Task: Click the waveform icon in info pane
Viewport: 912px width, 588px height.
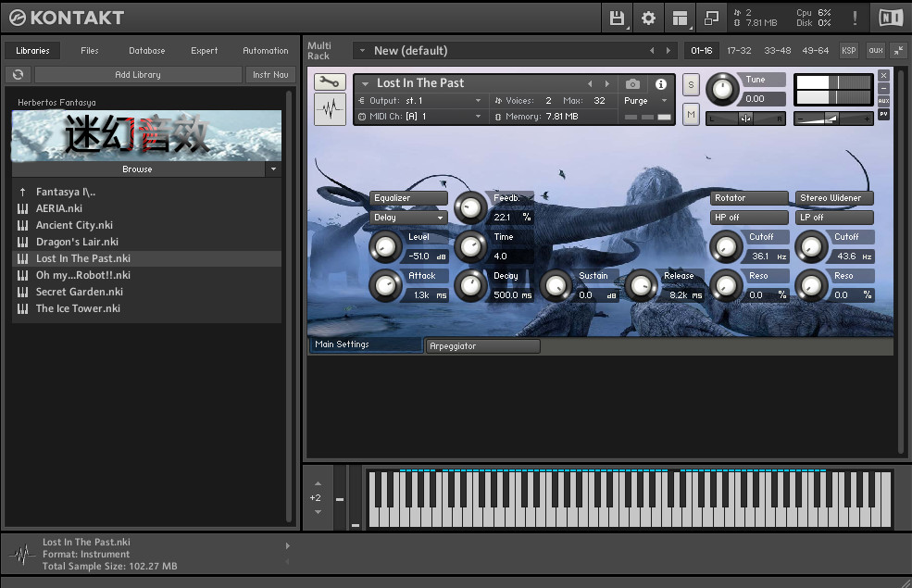Action: pyautogui.click(x=22, y=555)
